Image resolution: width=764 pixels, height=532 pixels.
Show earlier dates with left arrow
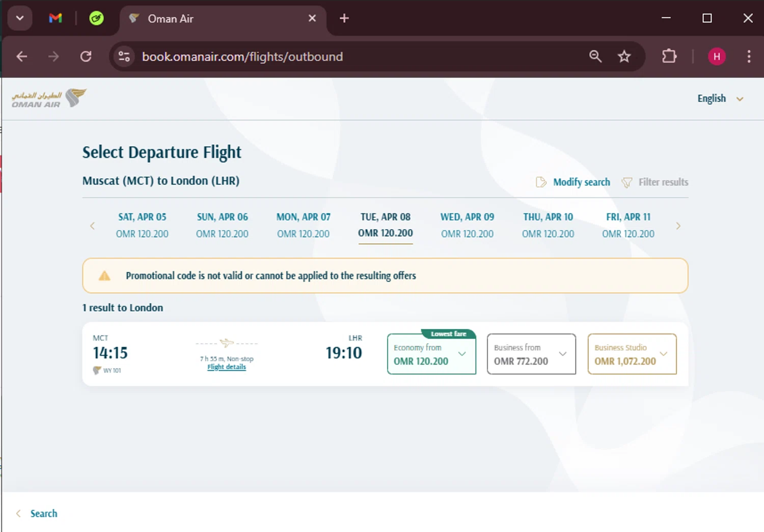(92, 226)
